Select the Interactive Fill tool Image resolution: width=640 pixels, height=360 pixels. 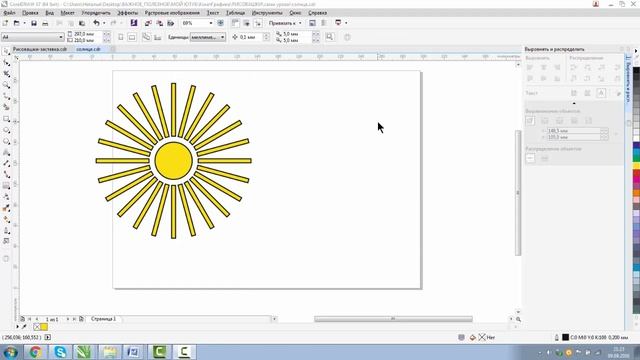(6, 220)
